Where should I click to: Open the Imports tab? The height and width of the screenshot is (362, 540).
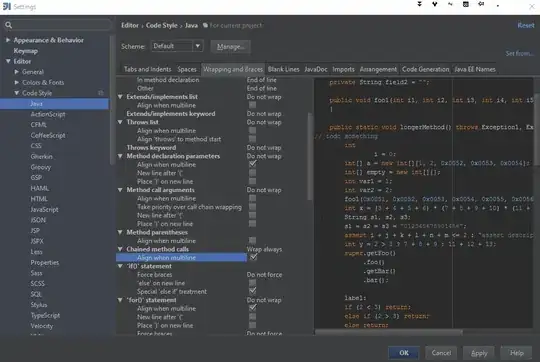point(343,69)
